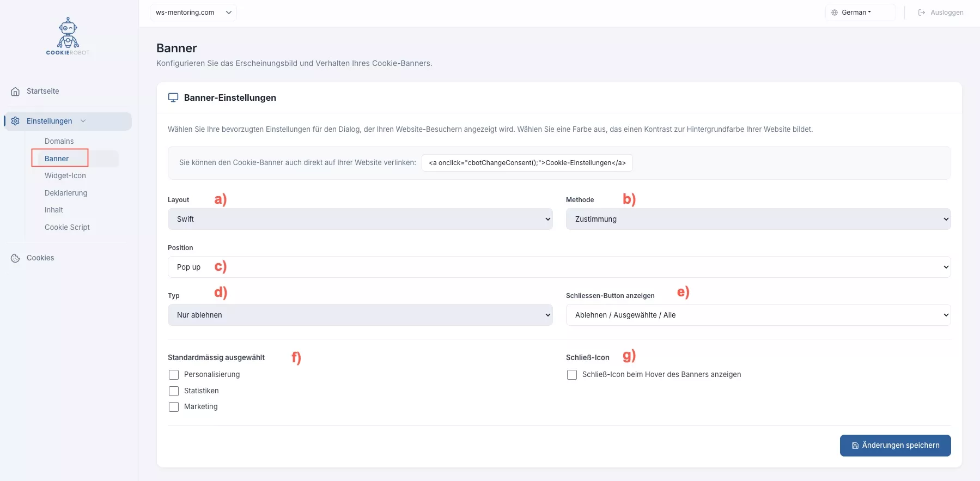Click the Cookie-Einstellungen code snippet field

point(527,163)
